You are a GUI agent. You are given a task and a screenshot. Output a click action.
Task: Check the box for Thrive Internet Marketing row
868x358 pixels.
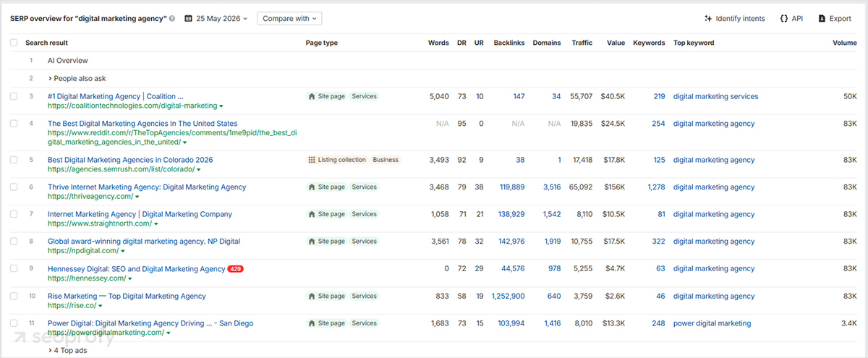coord(14,187)
